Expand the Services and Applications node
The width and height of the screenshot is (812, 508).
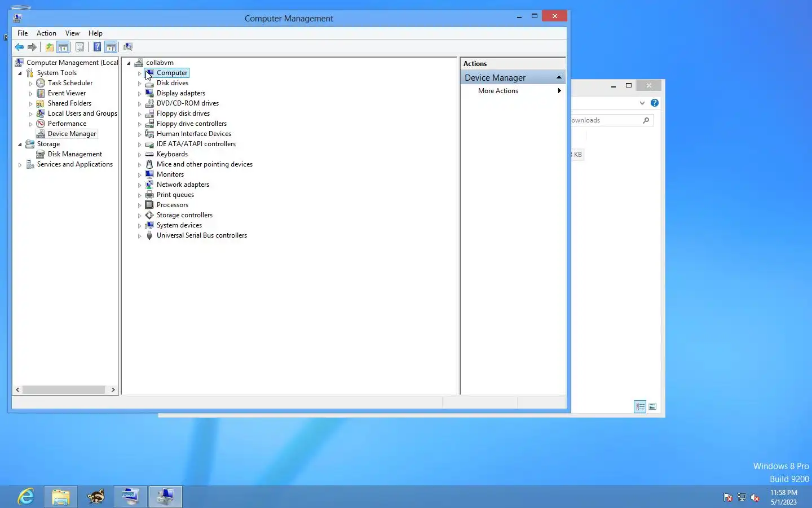pyautogui.click(x=20, y=165)
